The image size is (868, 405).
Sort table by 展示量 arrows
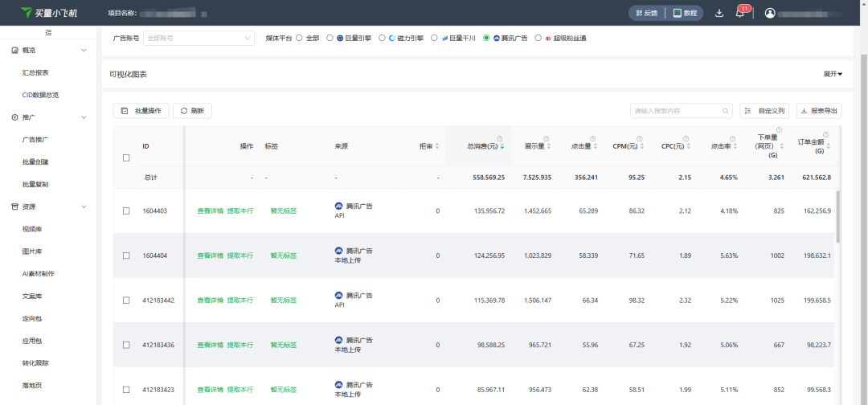549,146
